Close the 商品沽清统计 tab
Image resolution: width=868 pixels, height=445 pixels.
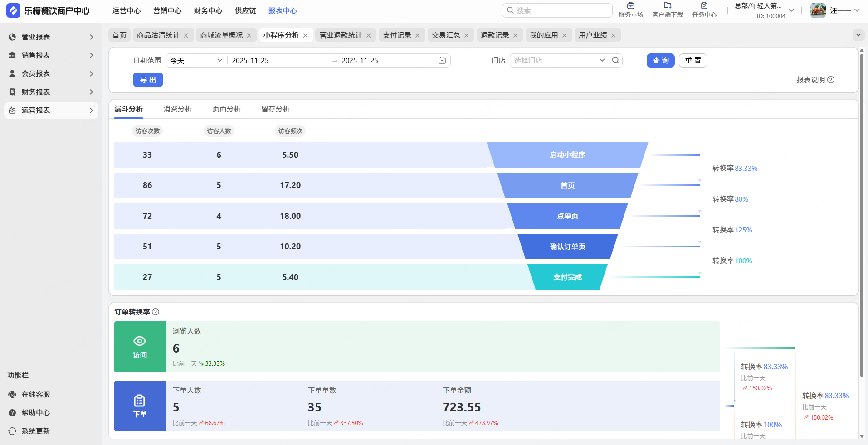[186, 35]
